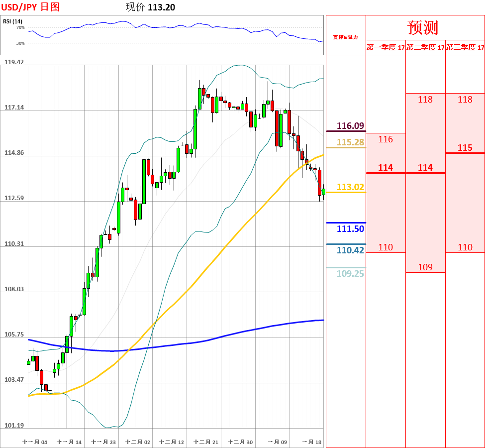This screenshot has height=448, width=485.
Task: Click the 112.59 price axis label
Action: (14, 198)
